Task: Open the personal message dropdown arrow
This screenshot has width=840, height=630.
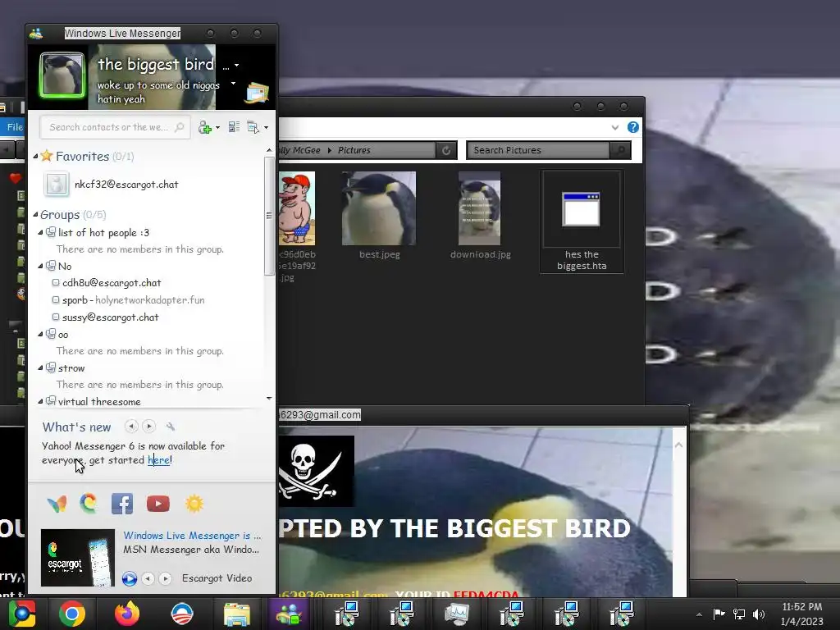Action: coord(233,84)
